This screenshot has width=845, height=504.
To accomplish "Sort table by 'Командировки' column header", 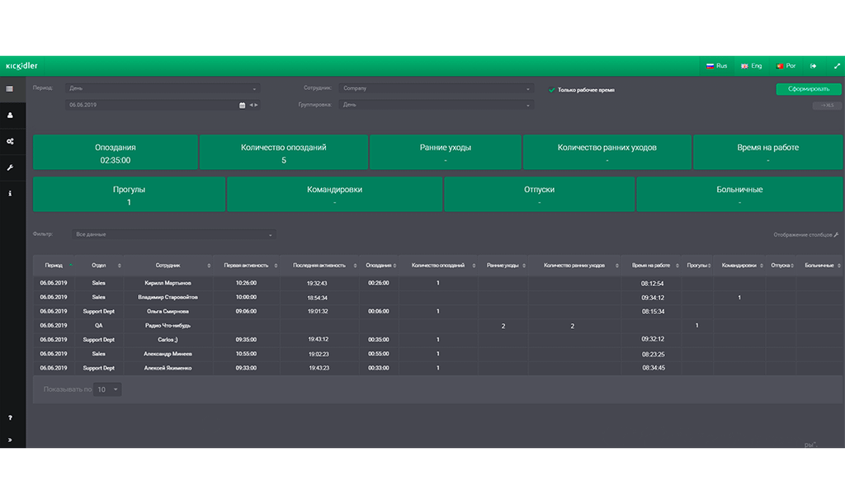I will pyautogui.click(x=739, y=266).
